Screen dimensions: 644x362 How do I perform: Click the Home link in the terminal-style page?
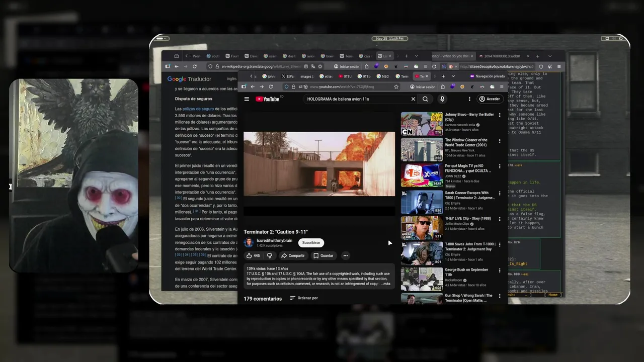tap(553, 295)
